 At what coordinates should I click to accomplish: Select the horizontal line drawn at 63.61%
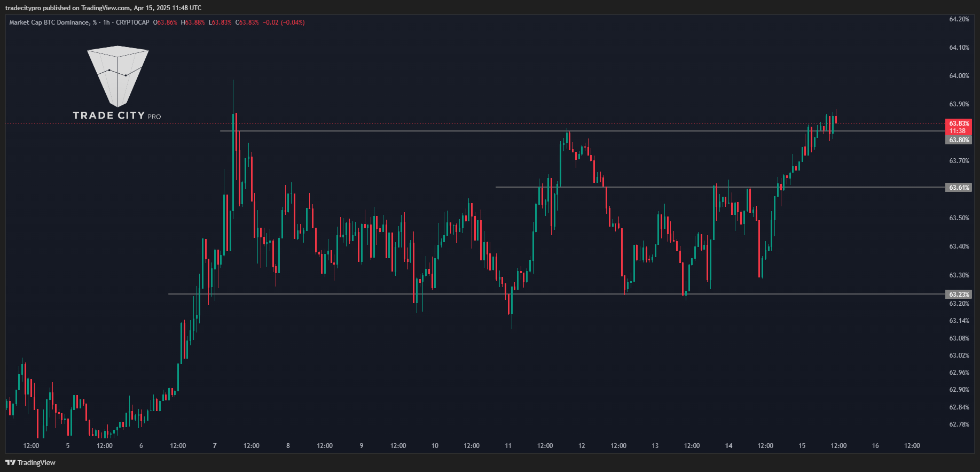tap(720, 187)
